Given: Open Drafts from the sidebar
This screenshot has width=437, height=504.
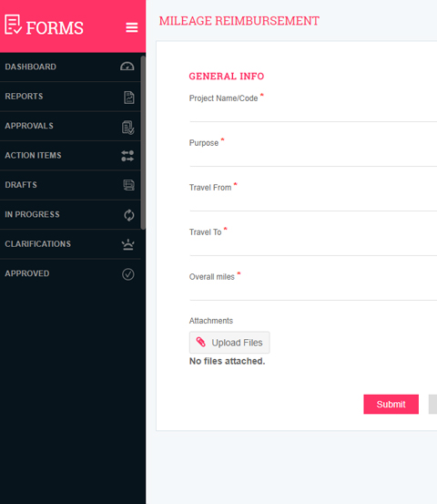Looking at the screenshot, I should 70,185.
